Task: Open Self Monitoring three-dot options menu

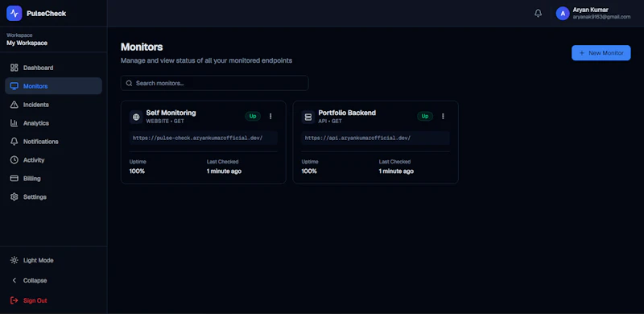Action: (x=270, y=116)
